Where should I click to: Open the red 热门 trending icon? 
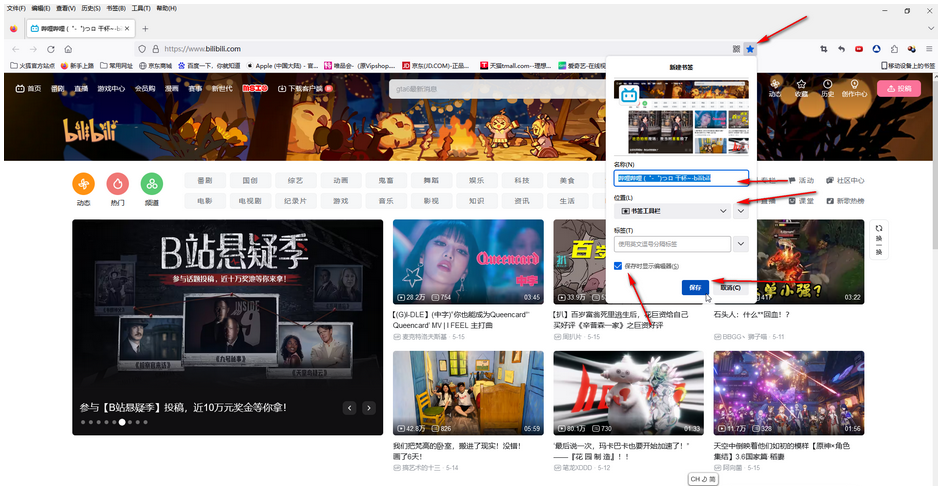(x=118, y=184)
